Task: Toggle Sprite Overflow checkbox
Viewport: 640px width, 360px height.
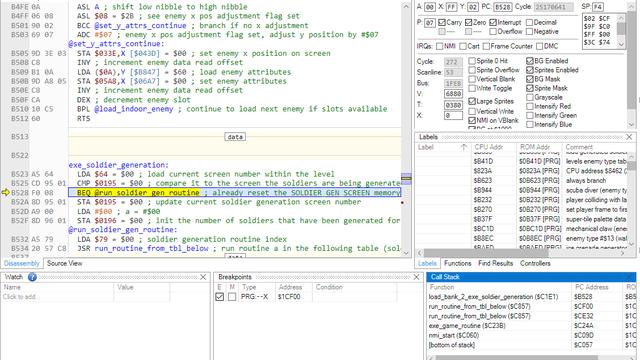Action: (472, 70)
